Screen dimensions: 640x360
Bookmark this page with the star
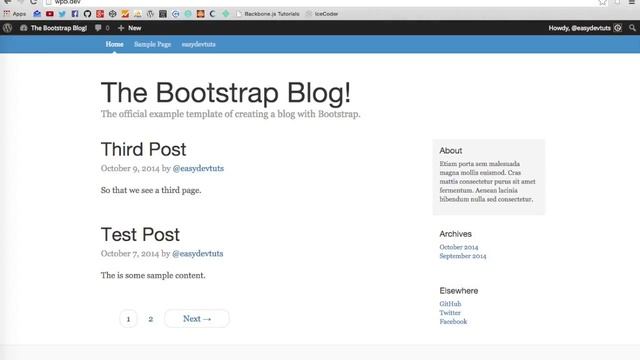(x=602, y=2)
